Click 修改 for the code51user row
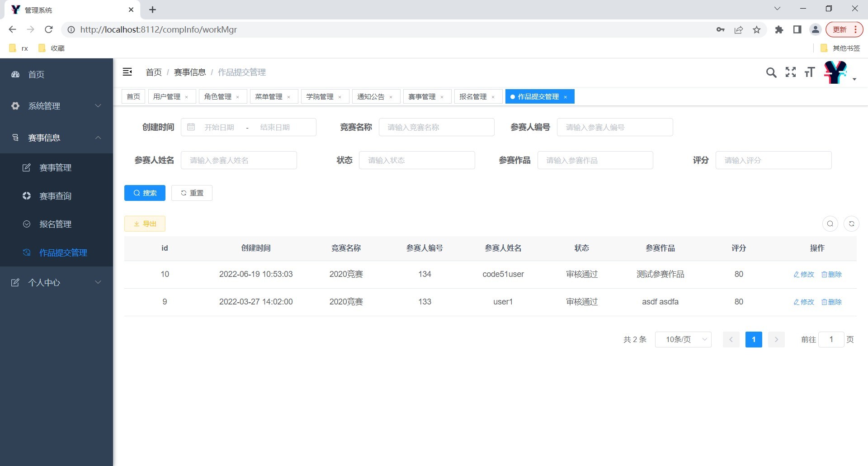Image resolution: width=868 pixels, height=466 pixels. (804, 274)
